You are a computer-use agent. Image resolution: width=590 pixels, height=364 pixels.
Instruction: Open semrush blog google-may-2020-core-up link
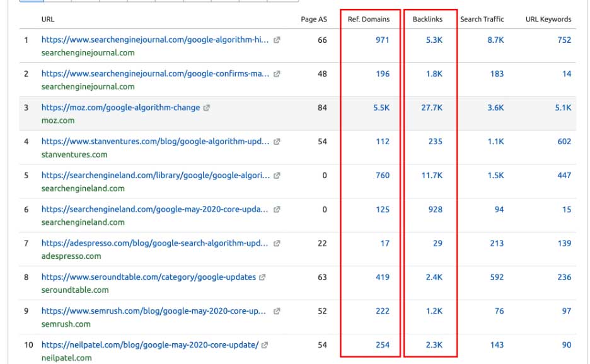[154, 311]
